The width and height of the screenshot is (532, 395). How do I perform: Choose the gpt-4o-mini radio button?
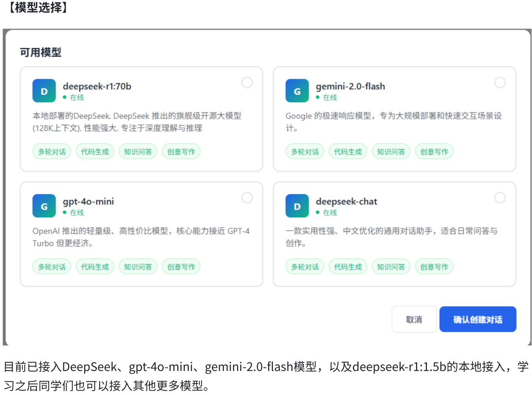[x=247, y=198]
